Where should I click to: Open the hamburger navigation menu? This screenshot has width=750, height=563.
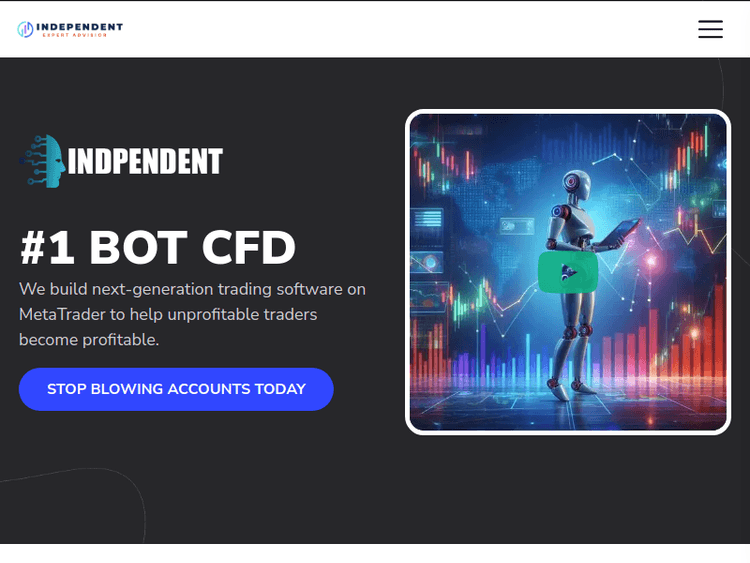pyautogui.click(x=710, y=29)
